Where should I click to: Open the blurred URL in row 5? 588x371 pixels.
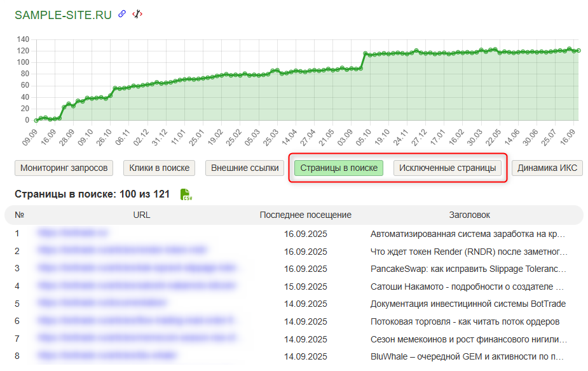[102, 304]
